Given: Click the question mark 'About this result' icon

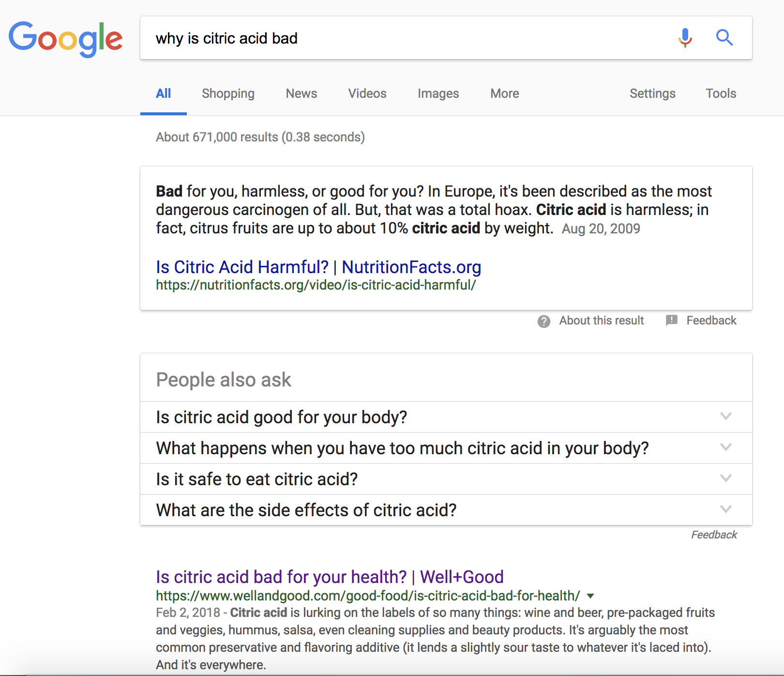Looking at the screenshot, I should click(543, 321).
